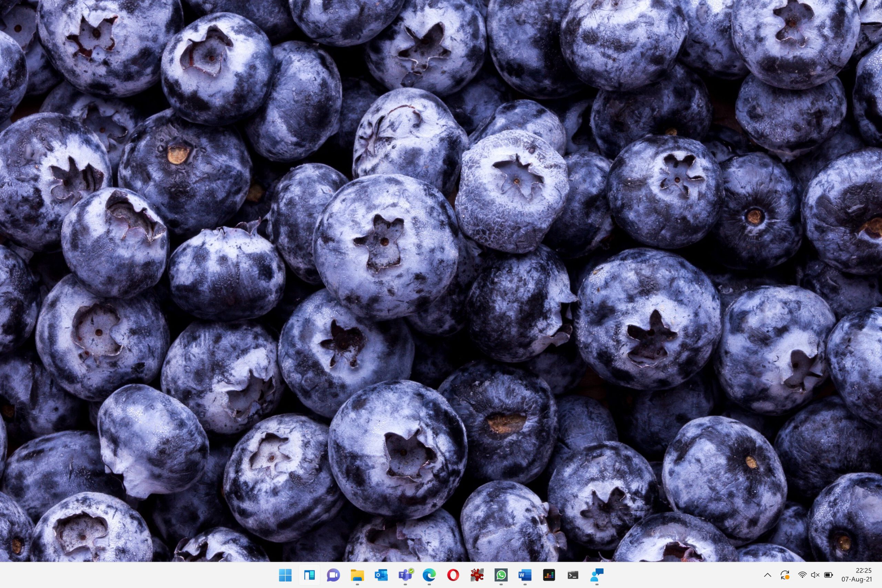Open the Windows Start menu
The image size is (882, 588).
click(285, 575)
